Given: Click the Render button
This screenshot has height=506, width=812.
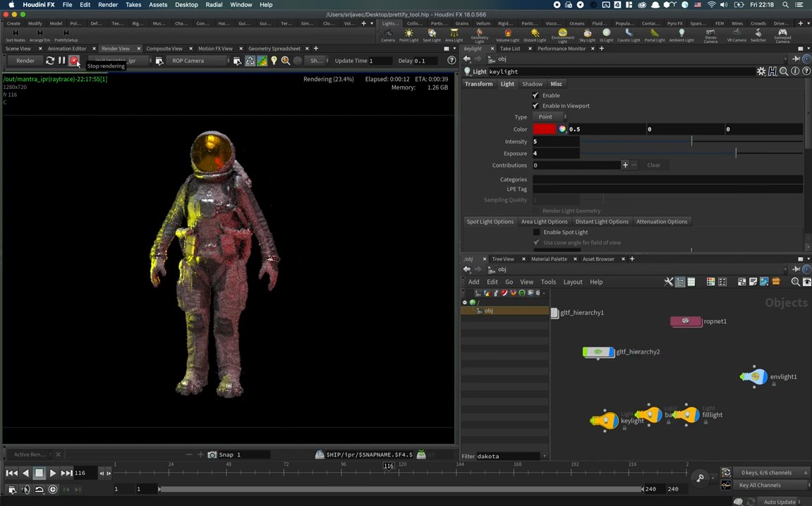Looking at the screenshot, I should tap(25, 61).
